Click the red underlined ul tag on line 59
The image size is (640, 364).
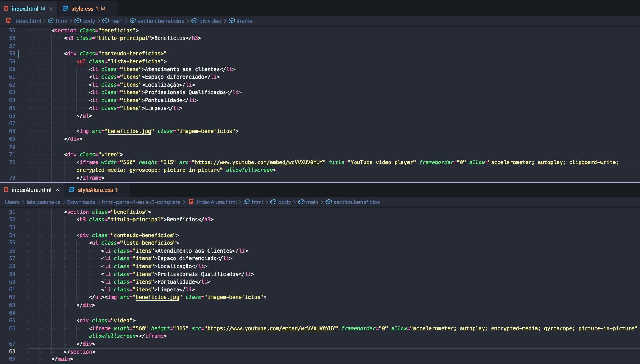(x=81, y=61)
